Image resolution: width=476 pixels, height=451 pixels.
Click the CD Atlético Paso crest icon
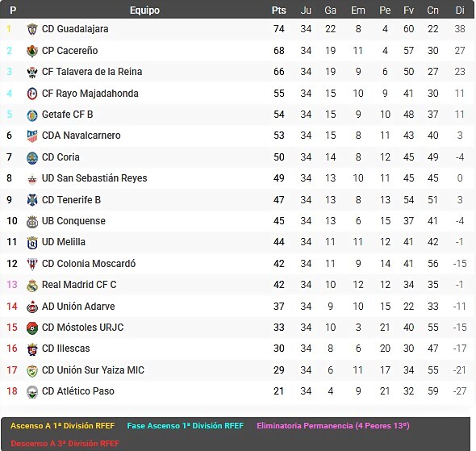[x=32, y=391]
